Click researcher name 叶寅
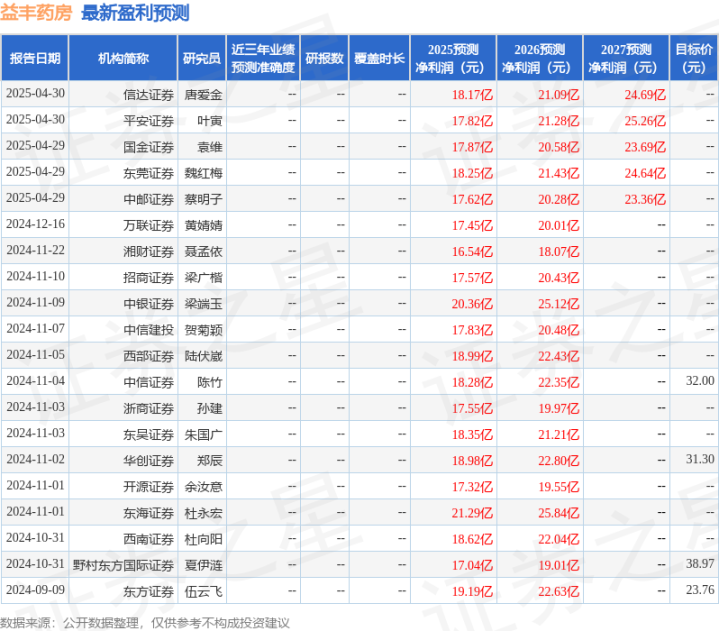 point(210,121)
